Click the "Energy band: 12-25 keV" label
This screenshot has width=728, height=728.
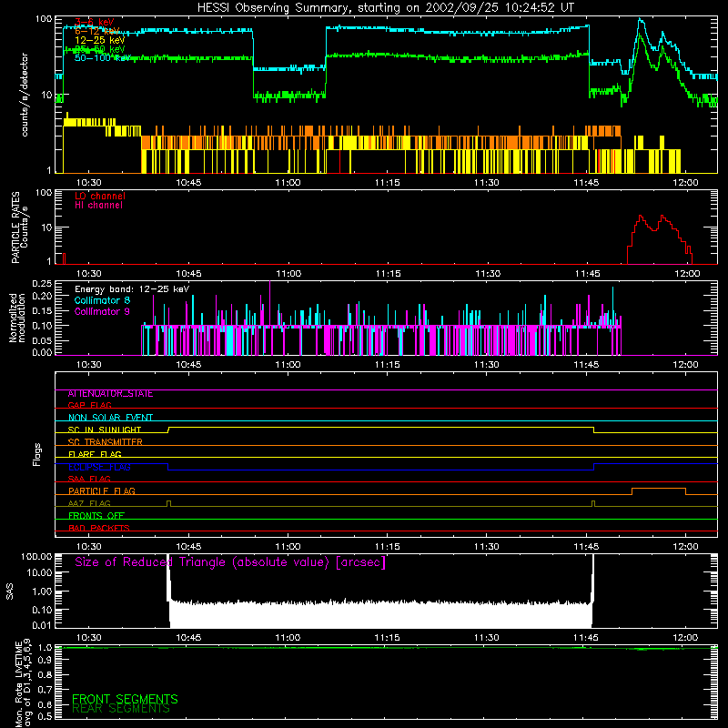132,289
